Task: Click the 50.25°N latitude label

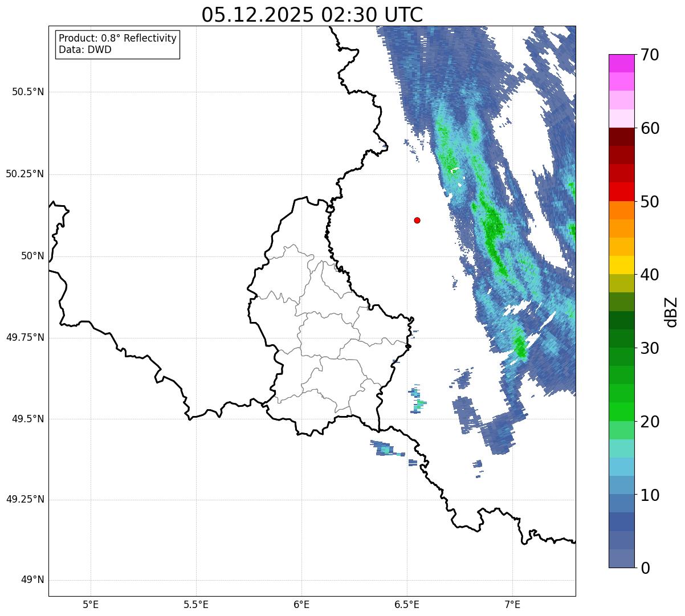Action: click(x=25, y=174)
